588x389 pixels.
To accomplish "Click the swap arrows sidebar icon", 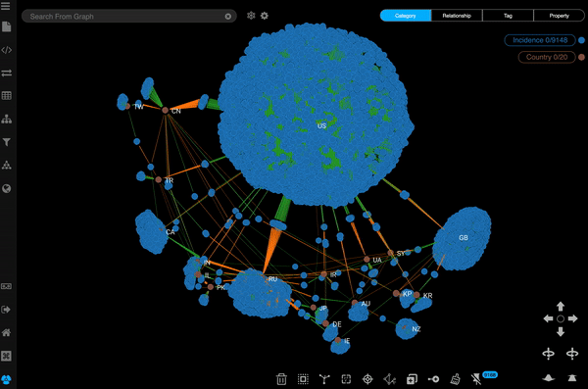I will [x=7, y=73].
